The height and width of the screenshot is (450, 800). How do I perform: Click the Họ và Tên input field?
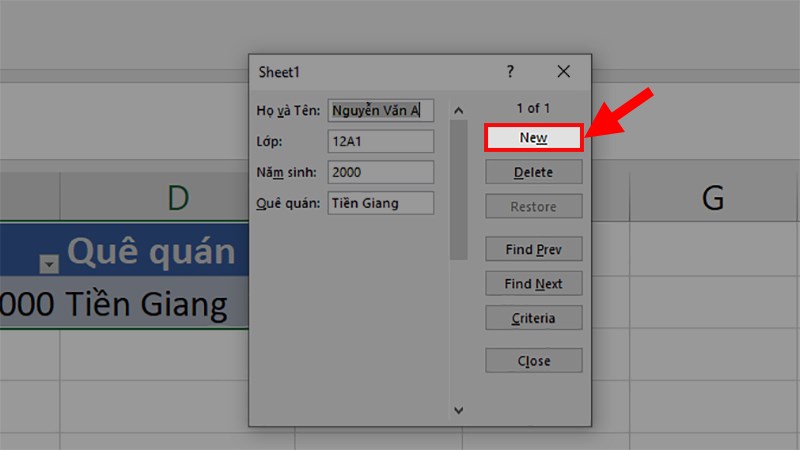pos(381,110)
